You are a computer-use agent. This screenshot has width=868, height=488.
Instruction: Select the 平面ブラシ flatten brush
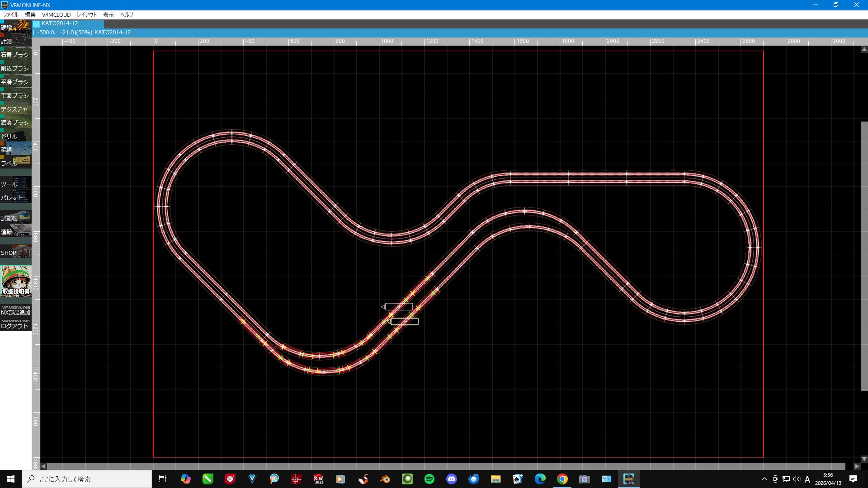pyautogui.click(x=16, y=95)
